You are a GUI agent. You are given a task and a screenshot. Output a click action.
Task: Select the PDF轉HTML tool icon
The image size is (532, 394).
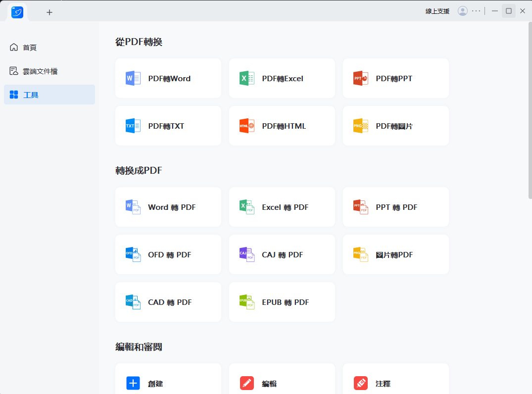(247, 126)
